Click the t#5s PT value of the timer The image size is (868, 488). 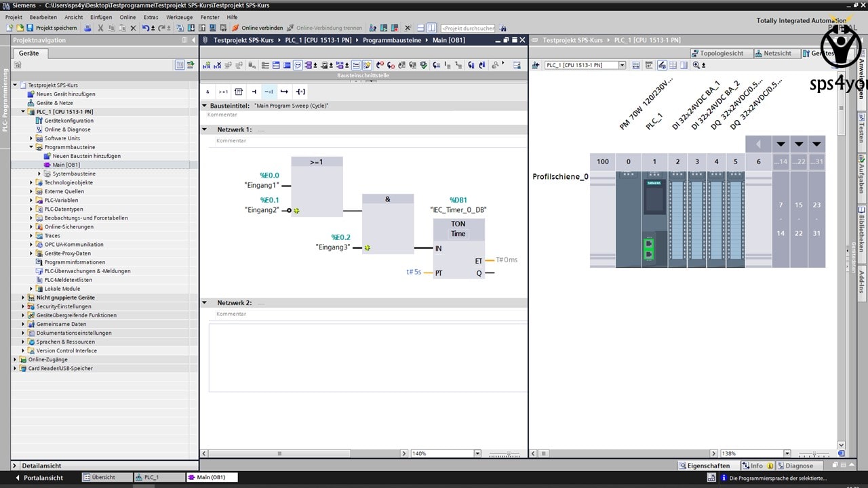tap(414, 272)
